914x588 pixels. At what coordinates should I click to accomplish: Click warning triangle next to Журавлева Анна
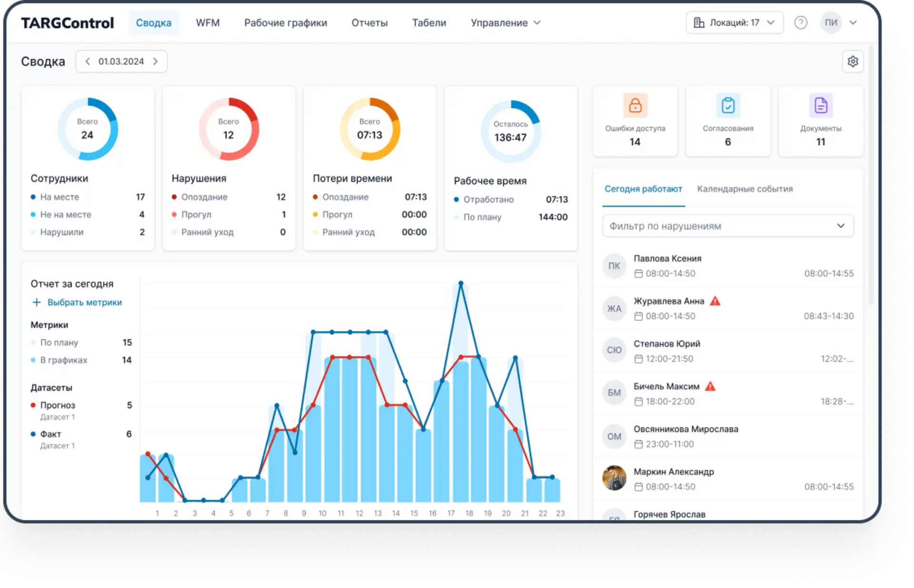tap(715, 301)
